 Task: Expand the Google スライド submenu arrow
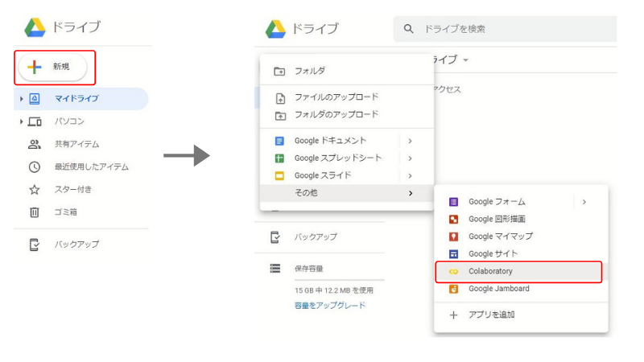410,176
